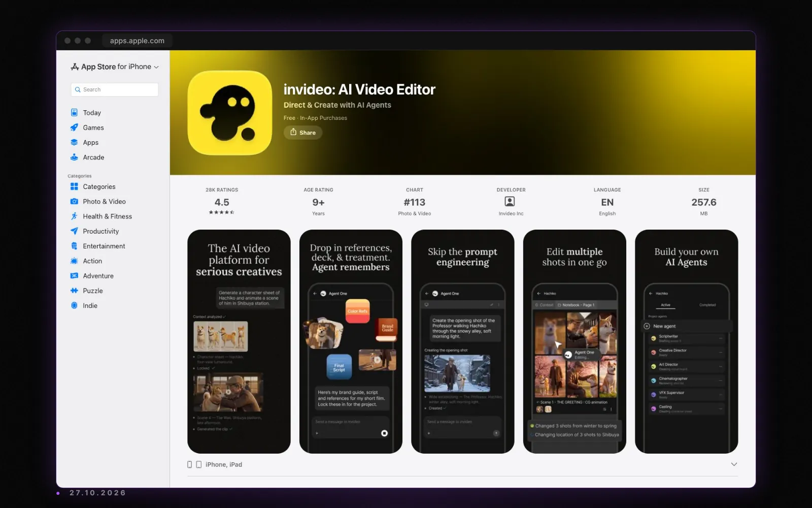The height and width of the screenshot is (508, 812).
Task: Click the developer person icon
Action: 510,202
